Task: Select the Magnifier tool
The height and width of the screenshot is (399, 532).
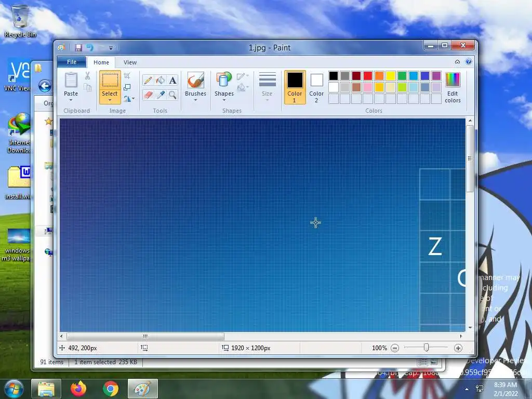Action: click(172, 95)
